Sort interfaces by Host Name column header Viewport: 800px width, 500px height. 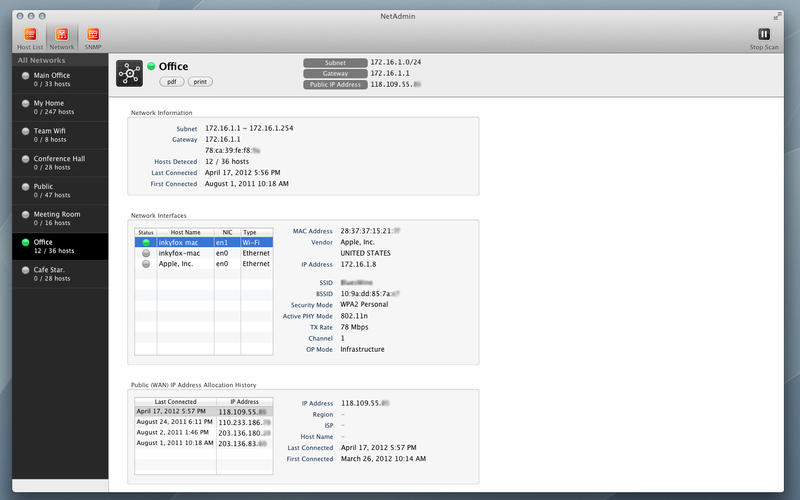point(185,232)
